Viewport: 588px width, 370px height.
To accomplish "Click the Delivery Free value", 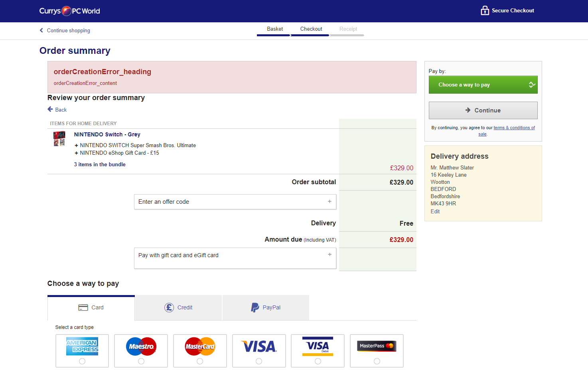I will 406,223.
